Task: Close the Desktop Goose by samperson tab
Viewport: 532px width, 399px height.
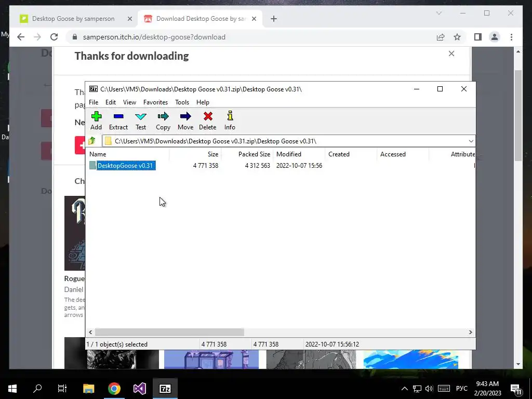Action: tap(129, 19)
